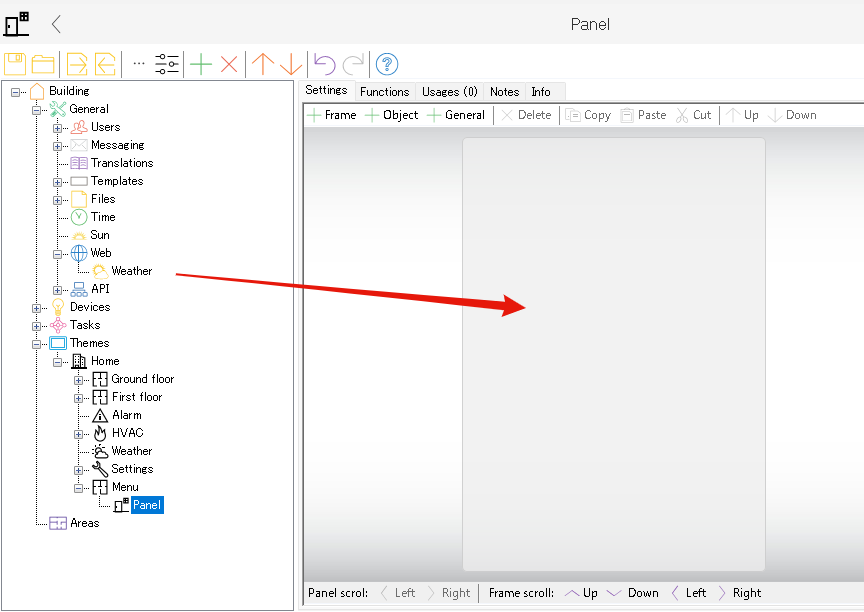Go back with the header chevron

pyautogui.click(x=56, y=24)
